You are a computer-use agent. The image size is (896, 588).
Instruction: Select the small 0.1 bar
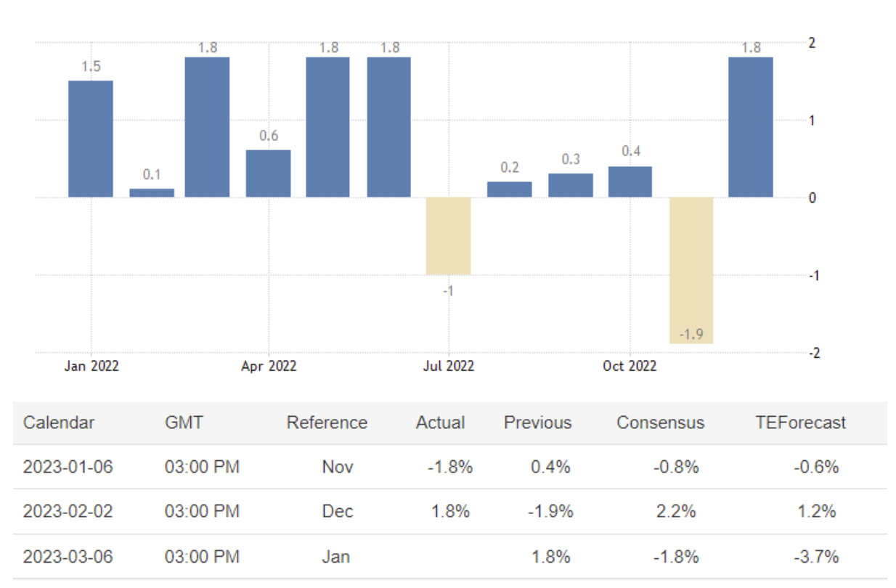click(x=152, y=193)
